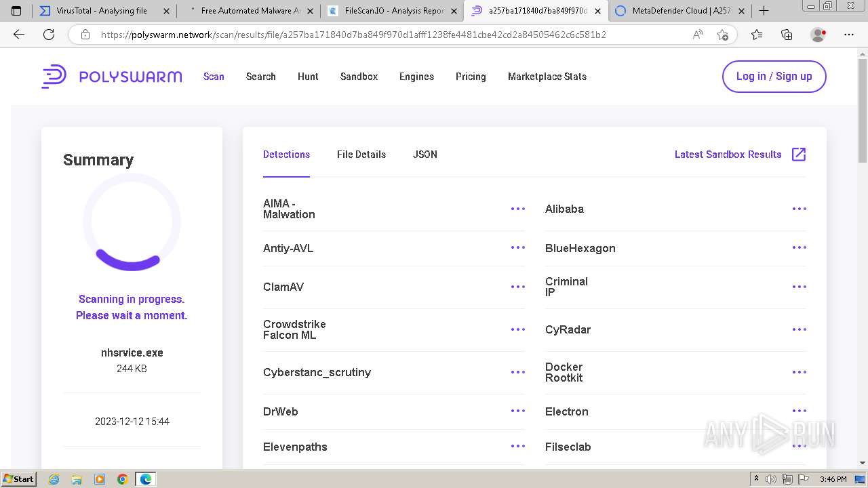This screenshot has width=868, height=488.
Task: Open the Scan navigation item
Action: click(214, 77)
